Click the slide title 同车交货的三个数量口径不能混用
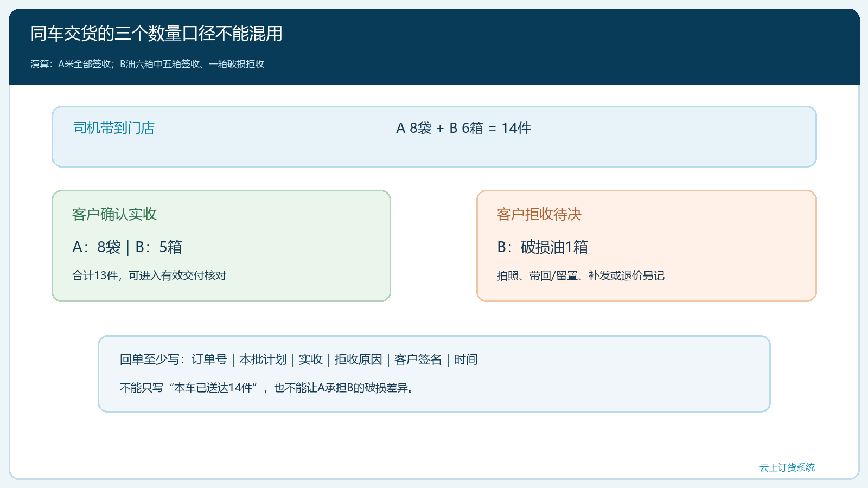The height and width of the screenshot is (488, 868). [156, 34]
